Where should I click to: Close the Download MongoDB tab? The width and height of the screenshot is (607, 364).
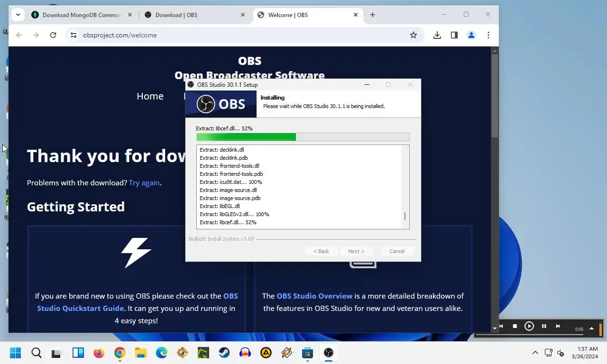[130, 15]
